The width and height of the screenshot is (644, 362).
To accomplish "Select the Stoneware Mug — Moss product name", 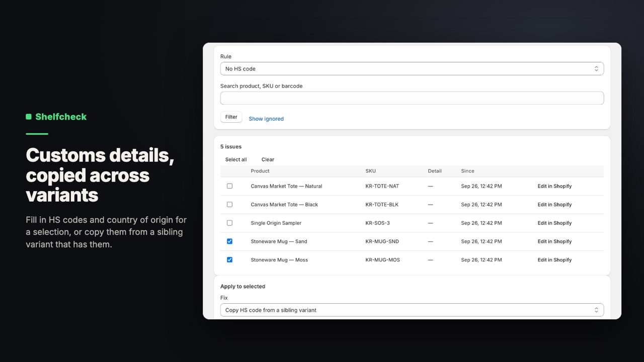I will 279,260.
